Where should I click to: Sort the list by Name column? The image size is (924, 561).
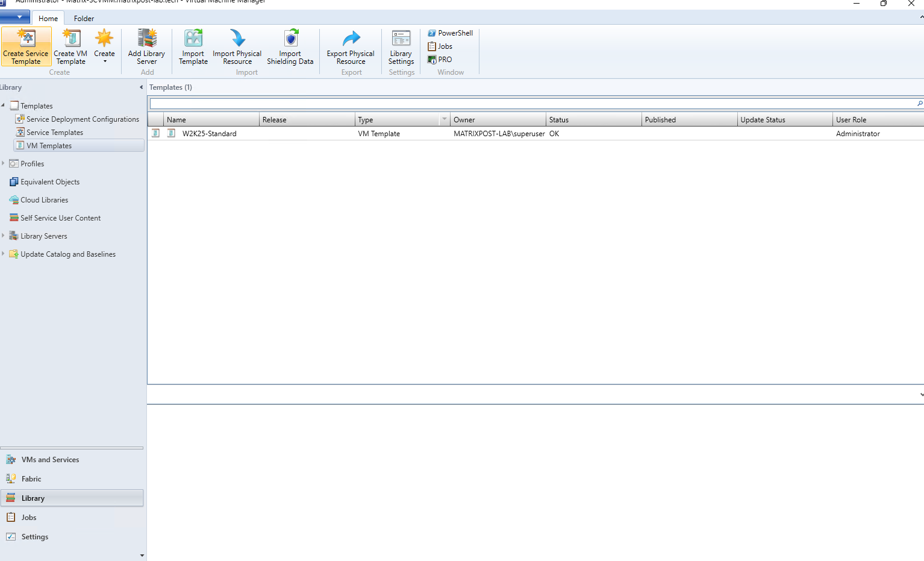pyautogui.click(x=211, y=120)
